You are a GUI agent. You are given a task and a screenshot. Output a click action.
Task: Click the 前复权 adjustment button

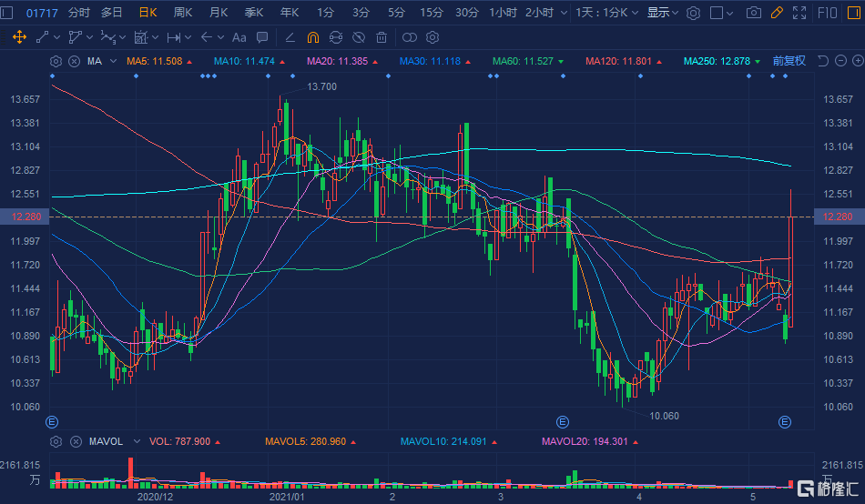789,61
